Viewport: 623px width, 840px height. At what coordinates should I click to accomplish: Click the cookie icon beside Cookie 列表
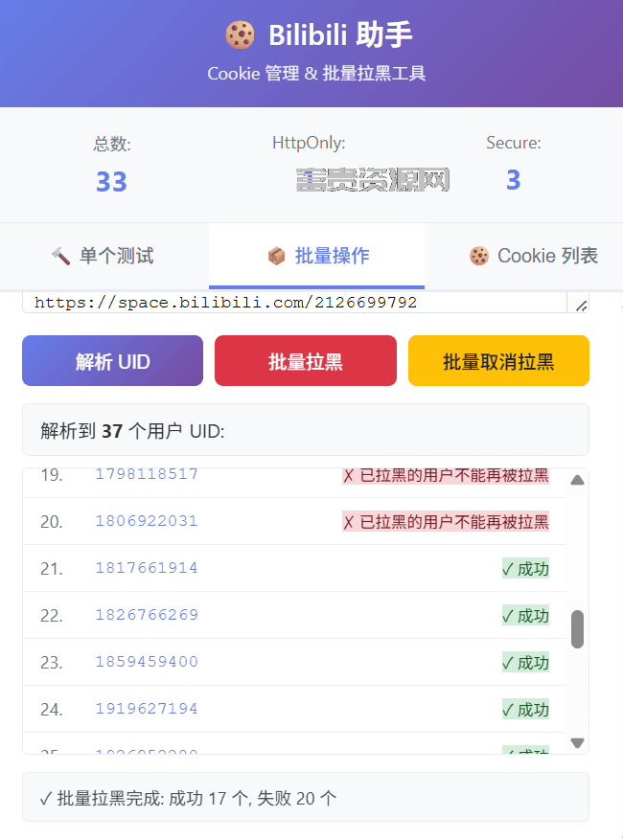(479, 256)
